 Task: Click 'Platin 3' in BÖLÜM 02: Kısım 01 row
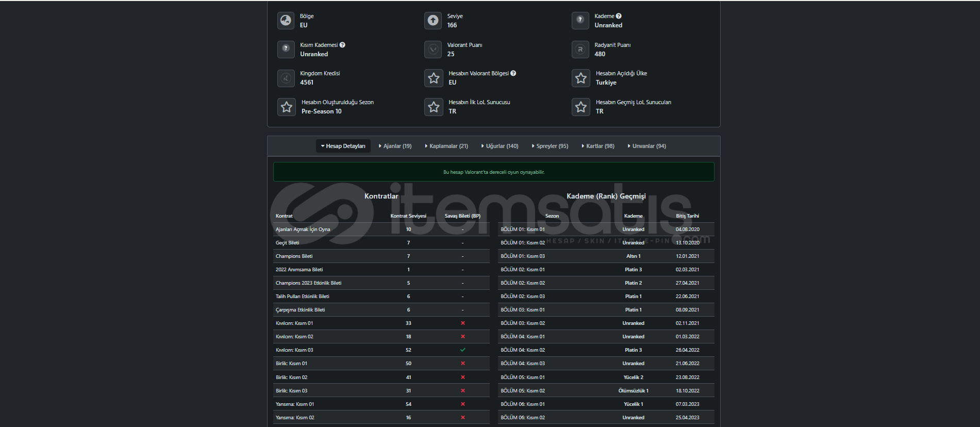[x=633, y=270]
